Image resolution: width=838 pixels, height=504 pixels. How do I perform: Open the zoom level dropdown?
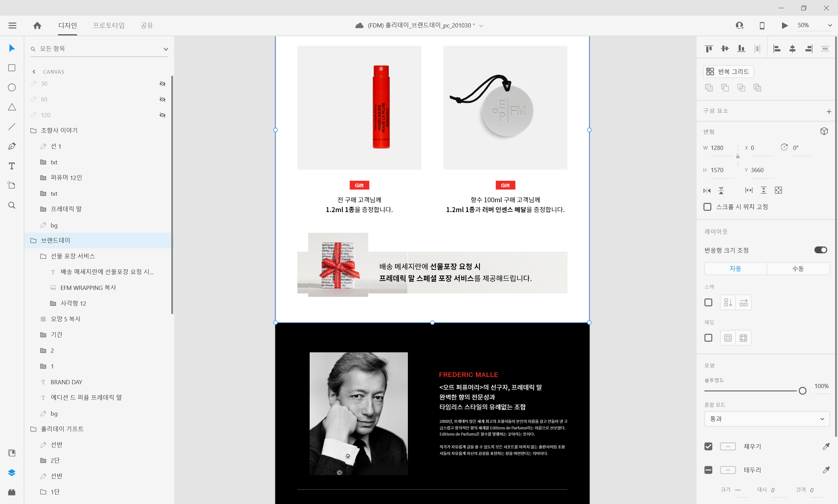pyautogui.click(x=830, y=26)
